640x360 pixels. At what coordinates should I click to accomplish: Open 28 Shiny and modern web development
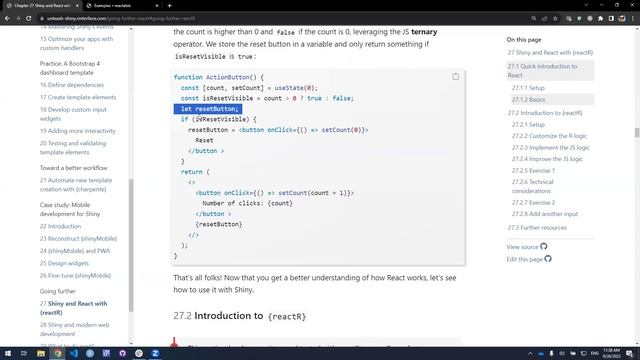tap(74, 329)
